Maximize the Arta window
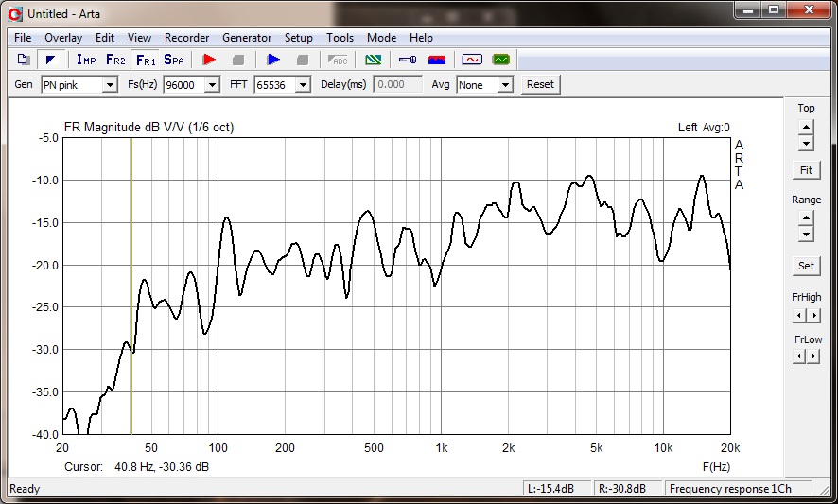838x504 pixels. point(774,10)
